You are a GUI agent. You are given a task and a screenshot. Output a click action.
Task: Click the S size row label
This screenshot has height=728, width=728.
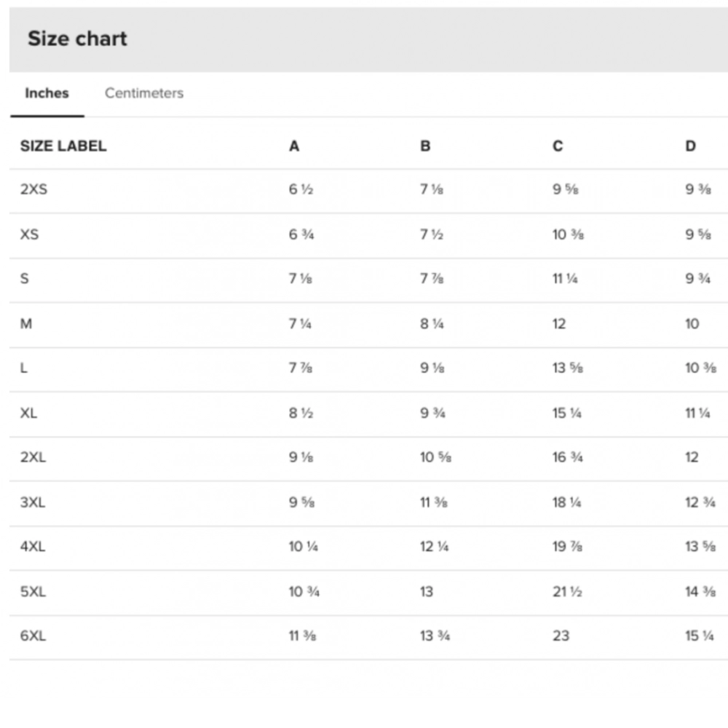25,279
